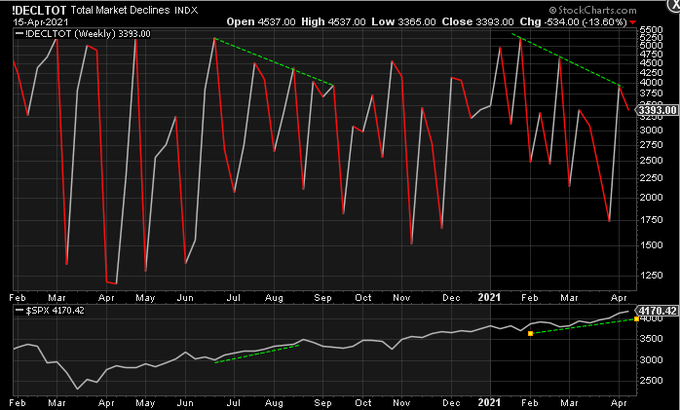Click the 3393.00 last-value price tag

pyautogui.click(x=657, y=110)
